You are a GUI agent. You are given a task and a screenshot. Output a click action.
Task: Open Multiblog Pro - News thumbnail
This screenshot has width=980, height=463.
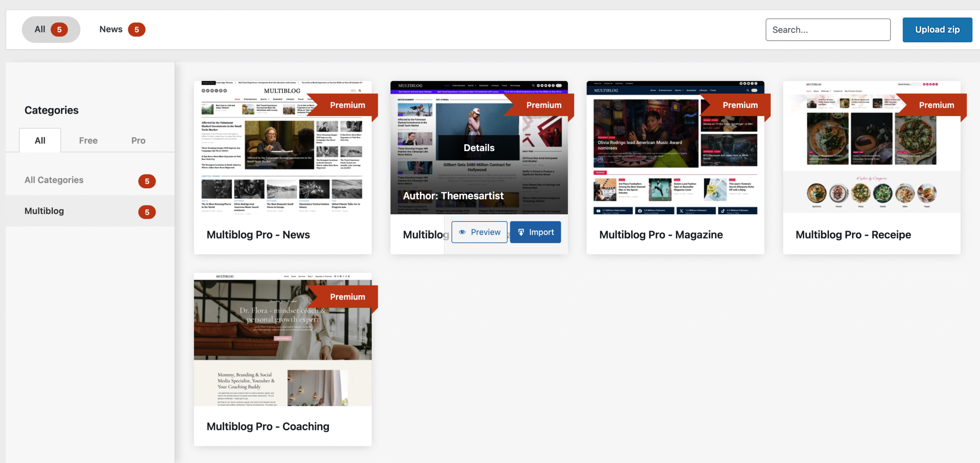[283, 148]
